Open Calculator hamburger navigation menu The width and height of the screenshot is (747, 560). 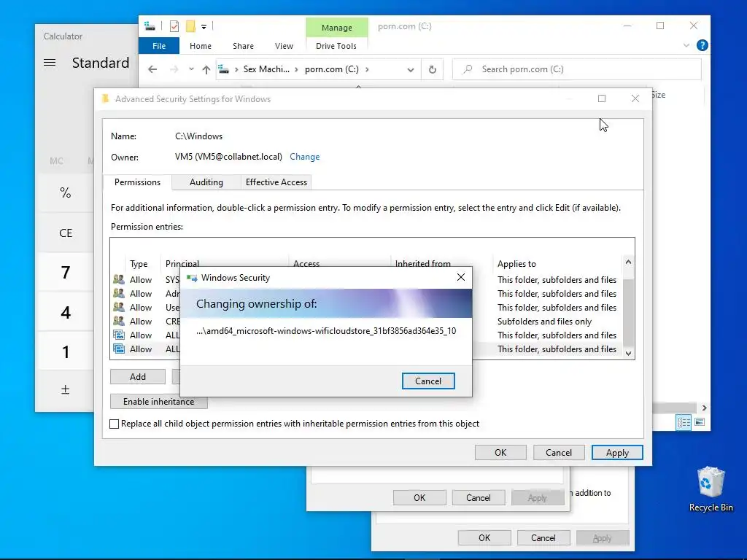click(x=50, y=63)
